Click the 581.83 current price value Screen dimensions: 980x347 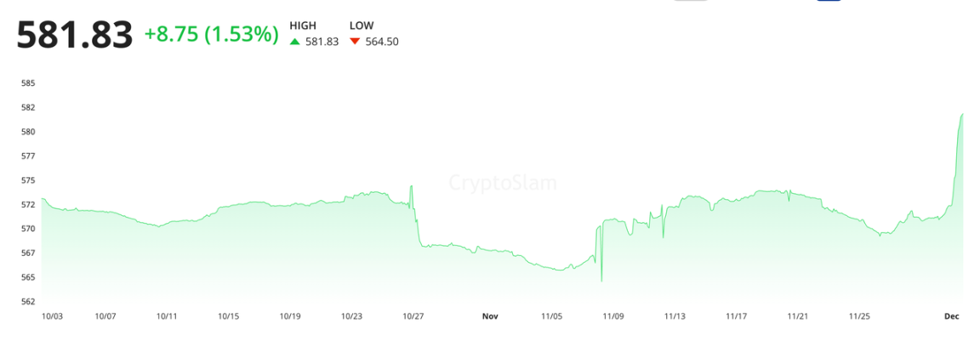[75, 36]
